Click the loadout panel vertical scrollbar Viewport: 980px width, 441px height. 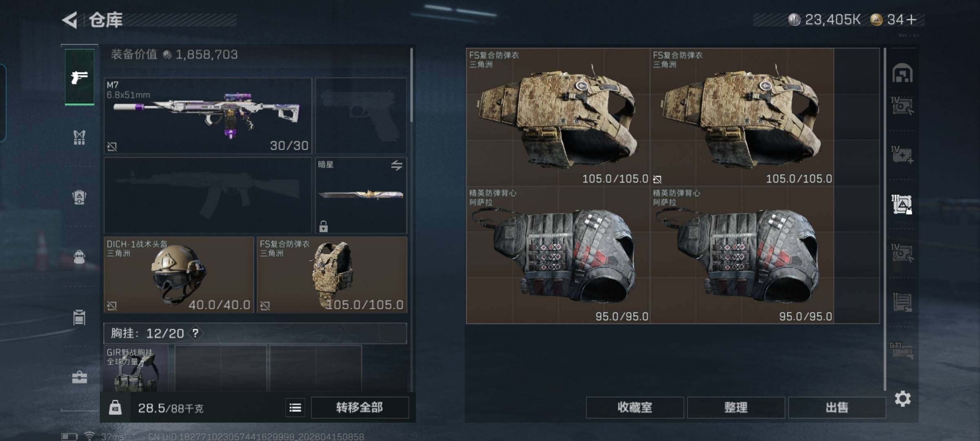point(411,85)
